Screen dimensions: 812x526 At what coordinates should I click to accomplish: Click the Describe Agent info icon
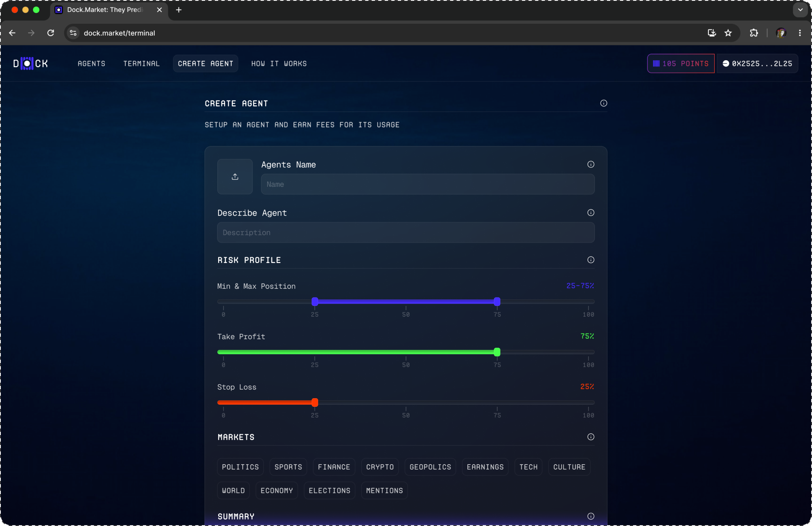(x=591, y=213)
